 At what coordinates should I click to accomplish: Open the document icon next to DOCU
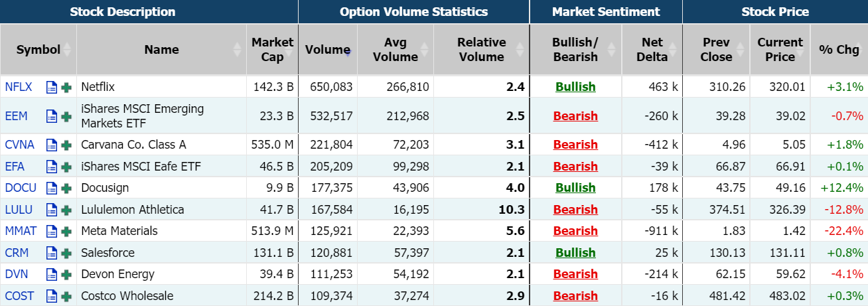click(x=52, y=188)
